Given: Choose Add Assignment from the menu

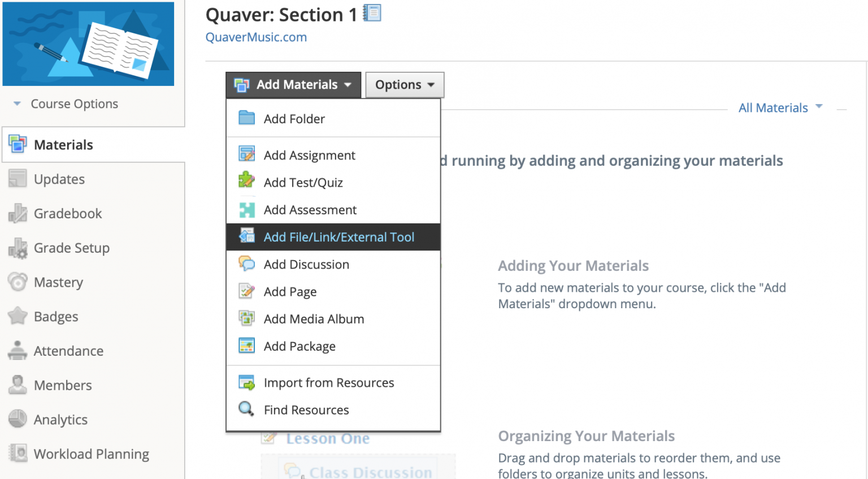Looking at the screenshot, I should click(x=309, y=155).
